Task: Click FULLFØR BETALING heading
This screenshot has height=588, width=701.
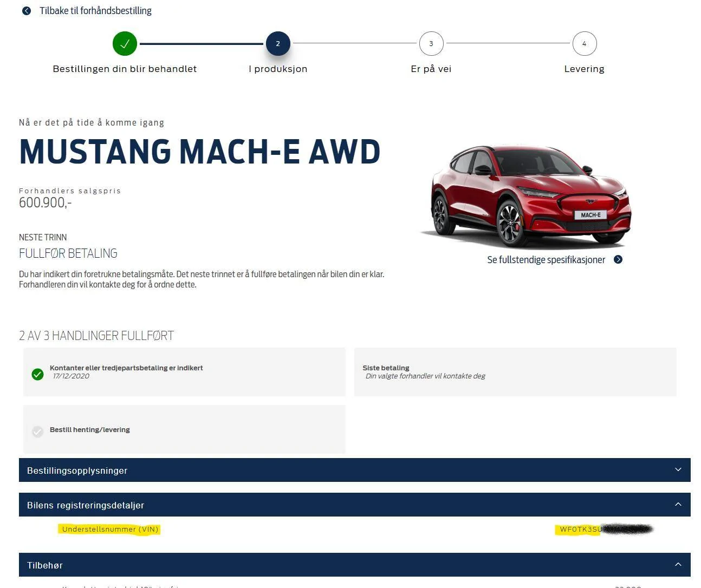Action: [x=68, y=253]
